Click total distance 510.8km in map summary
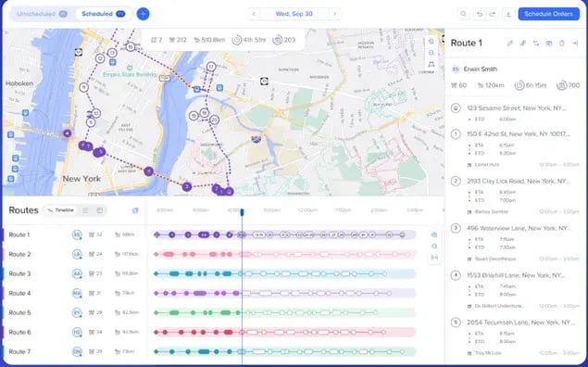 pos(209,40)
